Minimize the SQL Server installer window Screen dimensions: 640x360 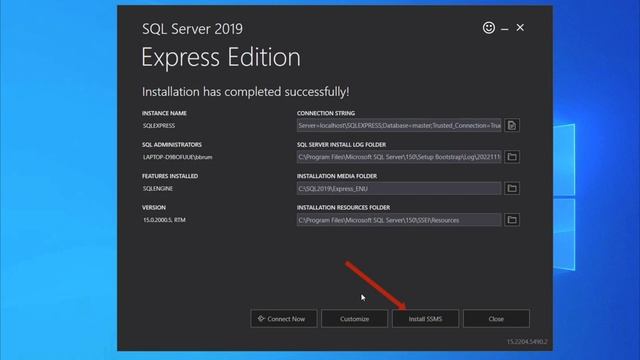[x=504, y=29]
